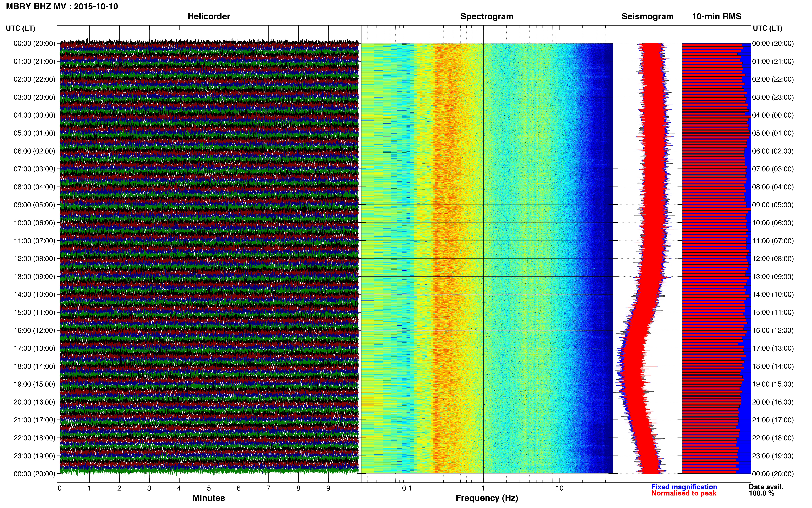812x508 pixels.
Task: Click the left 18:00 (14:00) time label
Action: (34, 366)
